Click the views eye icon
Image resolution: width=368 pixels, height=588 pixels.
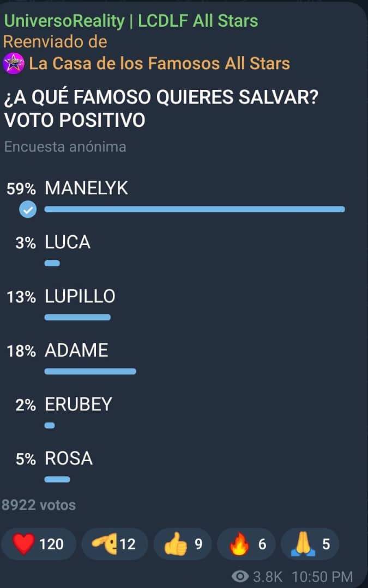pyautogui.click(x=240, y=577)
